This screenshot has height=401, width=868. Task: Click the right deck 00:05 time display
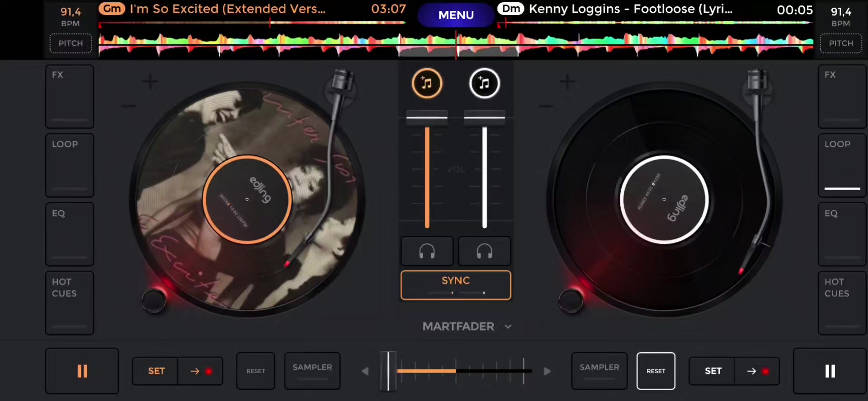(795, 10)
